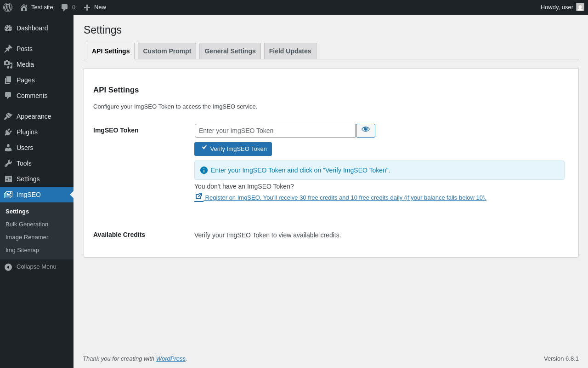Open the user avatar in admin bar
Image resolution: width=588 pixels, height=368 pixels.
(x=580, y=7)
